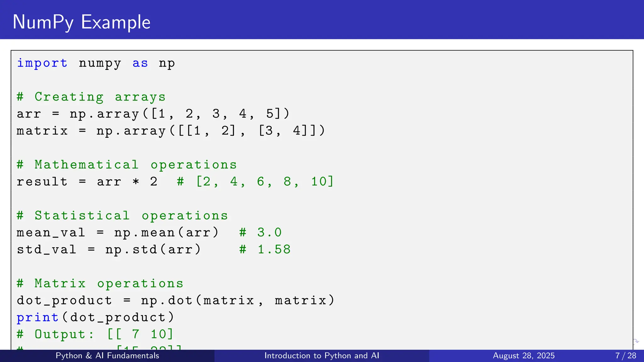Click the Beamer navigation arrow icon
Image resolution: width=644 pixels, height=362 pixels.
(x=636, y=342)
